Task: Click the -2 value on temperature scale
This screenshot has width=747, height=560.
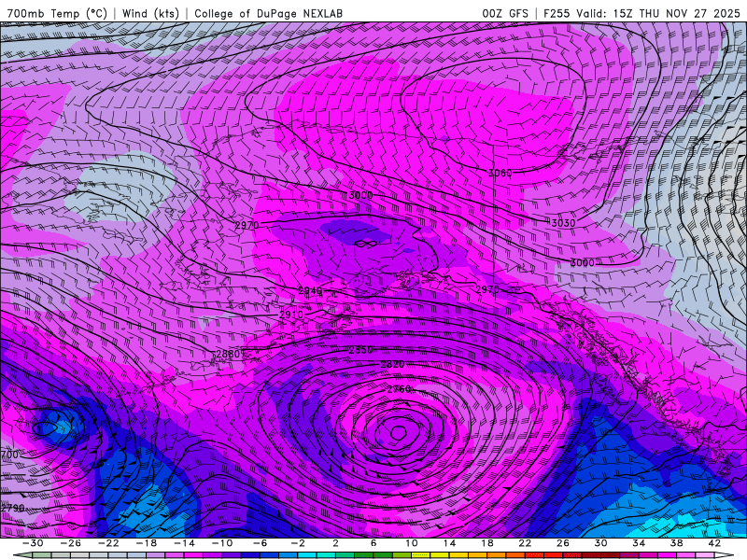Action: (x=298, y=543)
